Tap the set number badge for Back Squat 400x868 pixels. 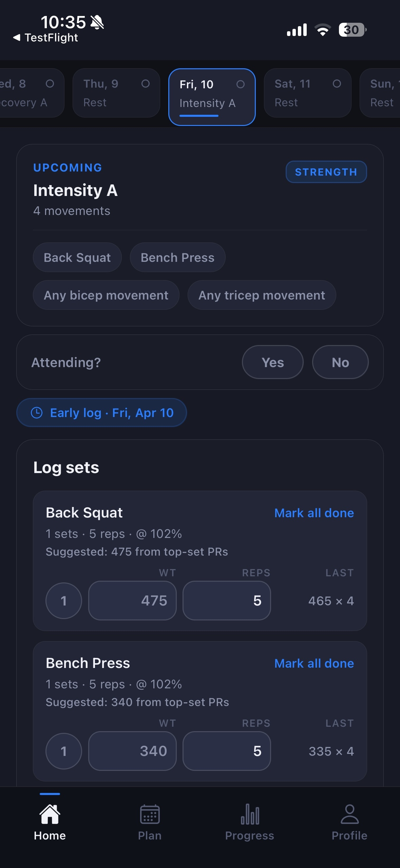pos(63,601)
